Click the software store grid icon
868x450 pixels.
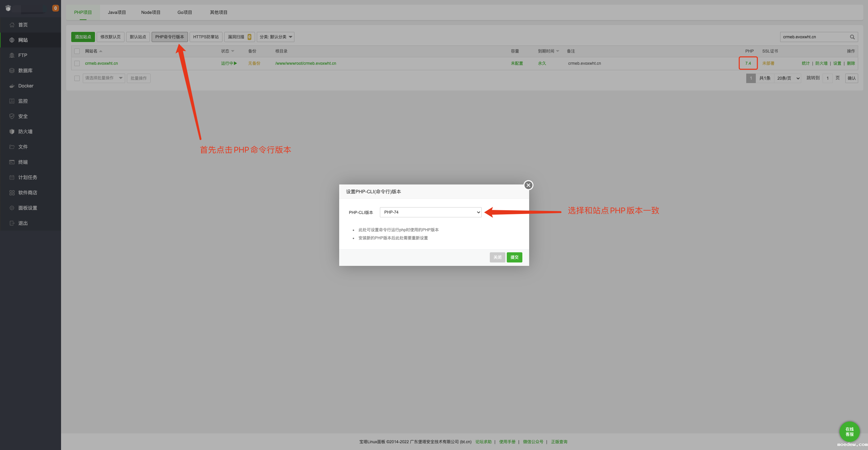point(12,193)
